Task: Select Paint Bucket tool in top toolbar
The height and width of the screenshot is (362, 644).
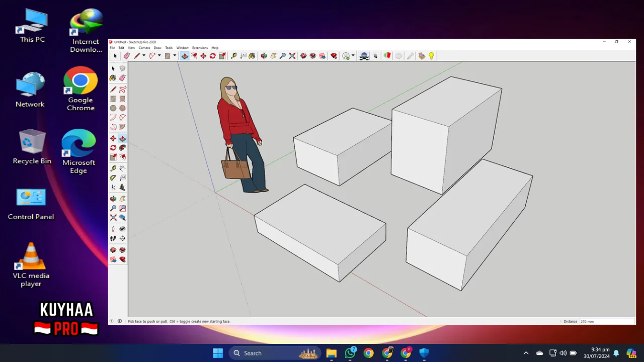Action: tap(252, 56)
